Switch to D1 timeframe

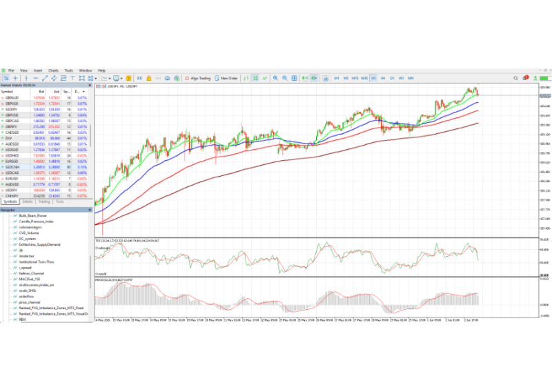pos(392,78)
